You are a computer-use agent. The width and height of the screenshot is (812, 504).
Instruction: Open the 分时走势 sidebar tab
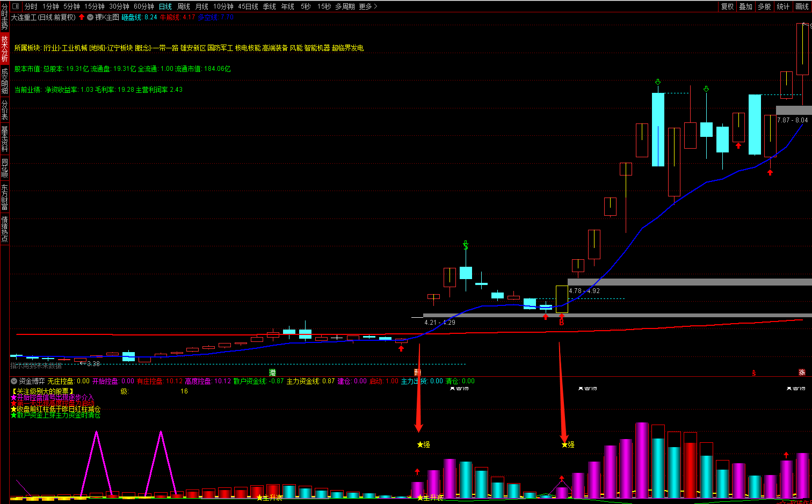point(4,16)
